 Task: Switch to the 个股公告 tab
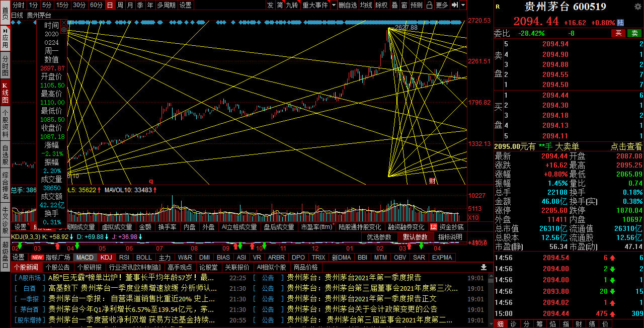[x=58, y=267]
